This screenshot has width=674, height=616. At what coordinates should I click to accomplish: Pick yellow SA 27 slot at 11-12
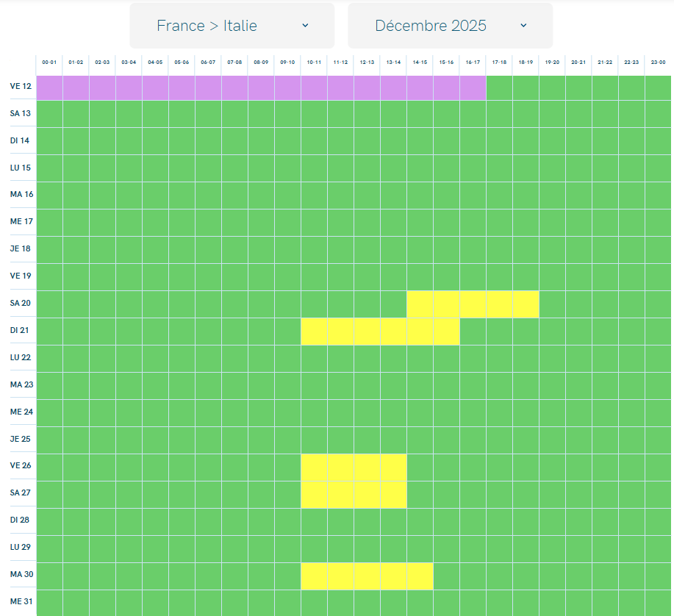click(x=340, y=494)
